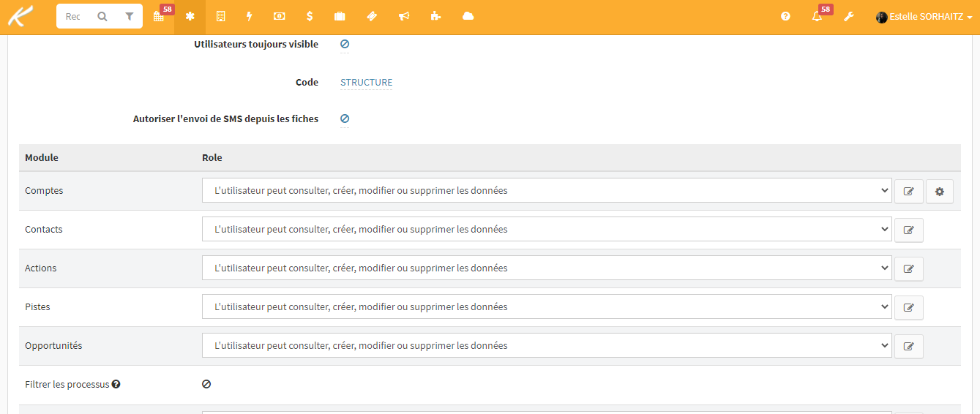Open the Opportunités role dropdown
Screen dimensions: 980x414
[547, 345]
